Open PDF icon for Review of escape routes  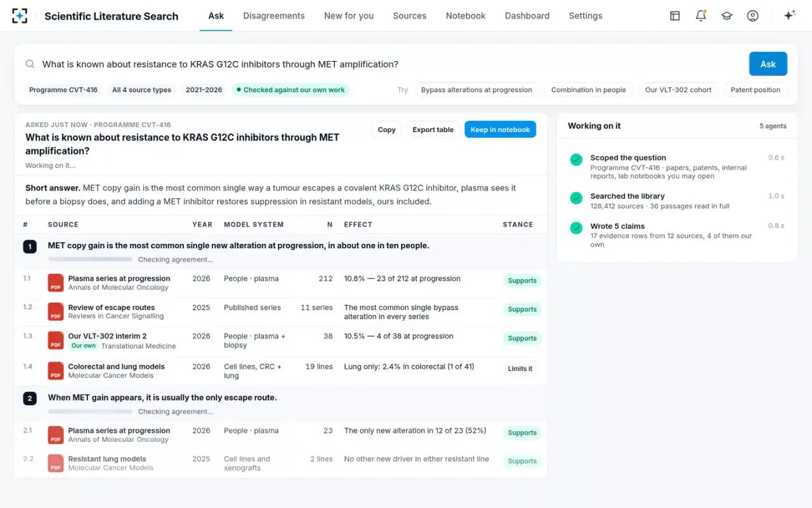(56, 312)
